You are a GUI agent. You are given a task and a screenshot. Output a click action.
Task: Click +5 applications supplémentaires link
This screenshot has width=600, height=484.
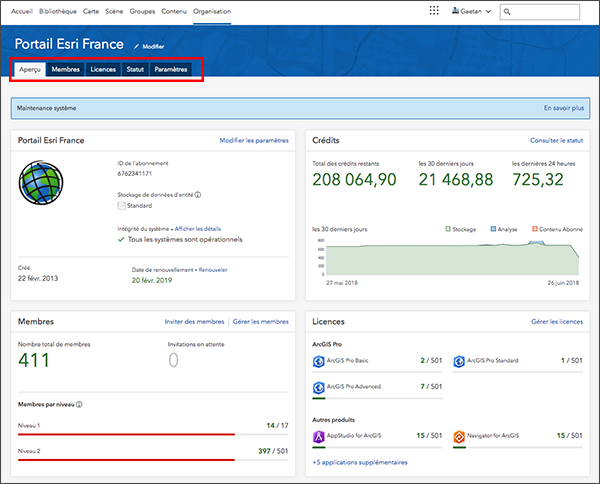click(x=360, y=462)
